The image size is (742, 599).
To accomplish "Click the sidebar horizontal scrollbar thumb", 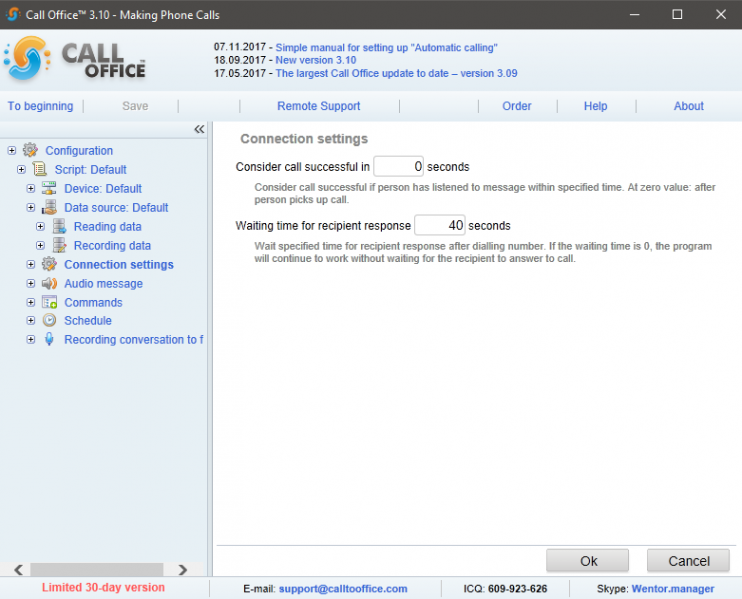I will coord(97,569).
